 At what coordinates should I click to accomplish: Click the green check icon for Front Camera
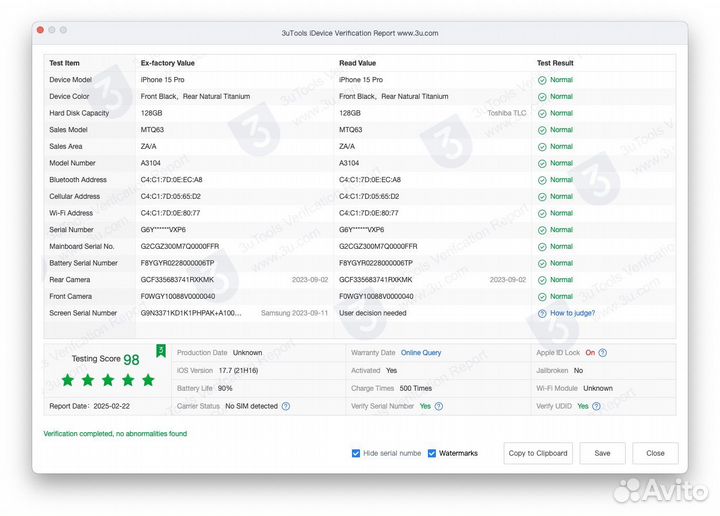click(542, 297)
